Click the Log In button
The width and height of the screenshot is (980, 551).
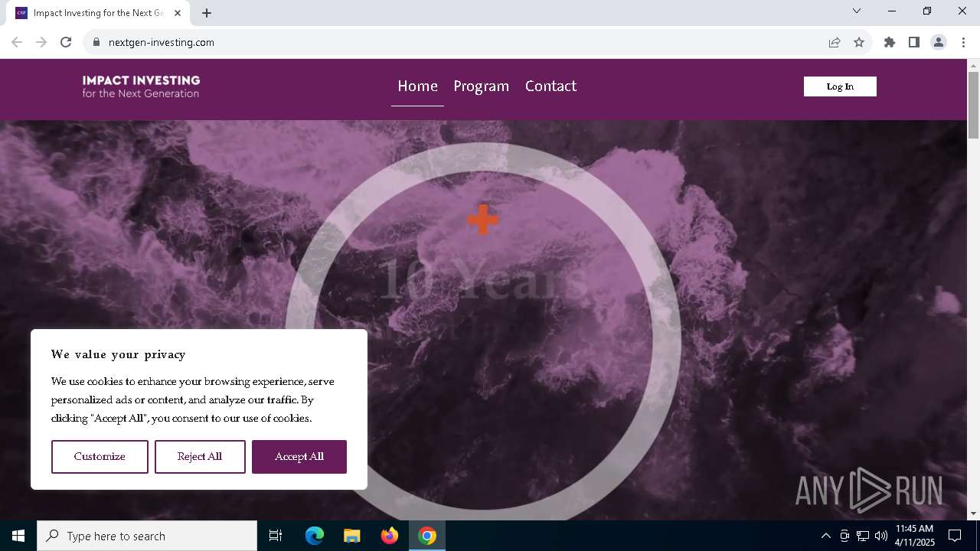pos(840,86)
